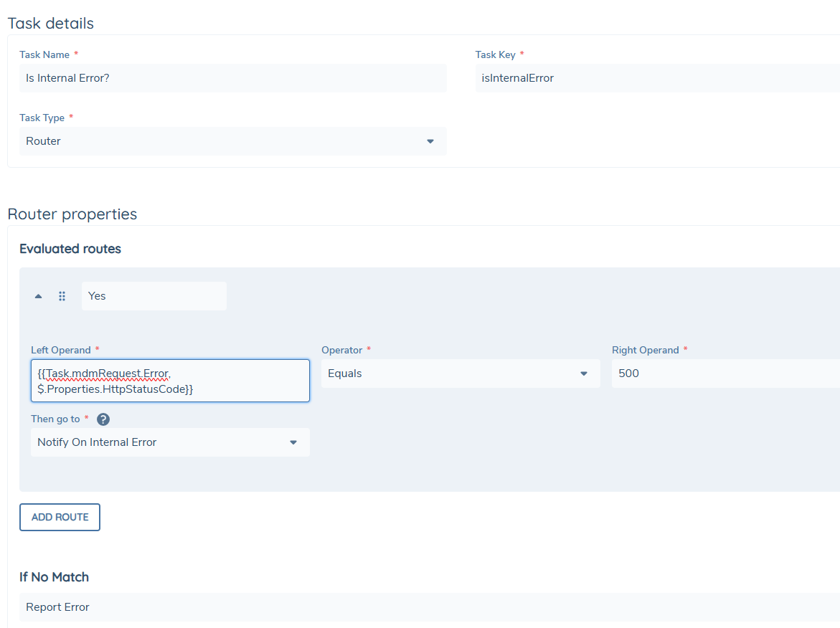
Task: Open the Operator dropdown showing Equals
Action: [460, 374]
